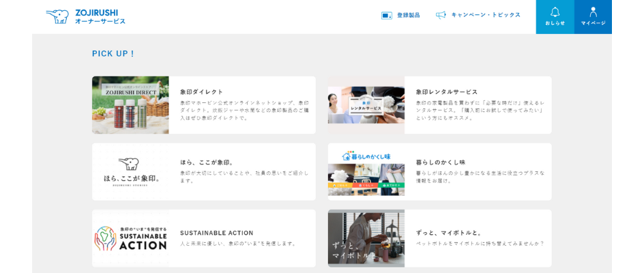Screen dimensions: 644x273
Task: Click the PICK UP ! heading
Action: (113, 54)
